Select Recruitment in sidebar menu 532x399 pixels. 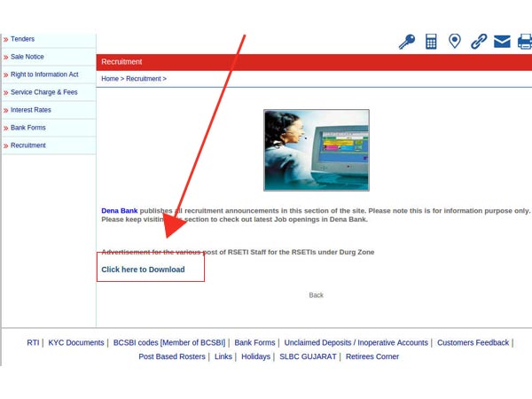click(x=28, y=145)
